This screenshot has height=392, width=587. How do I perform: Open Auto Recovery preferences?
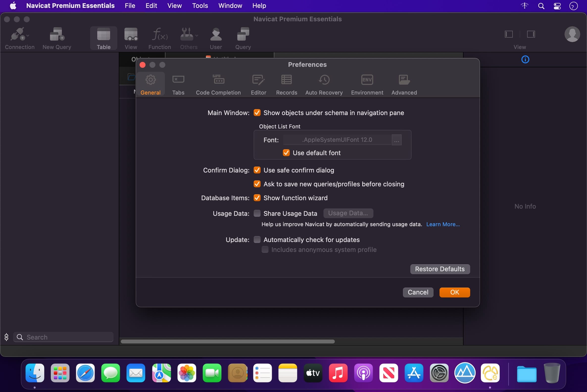coord(324,85)
